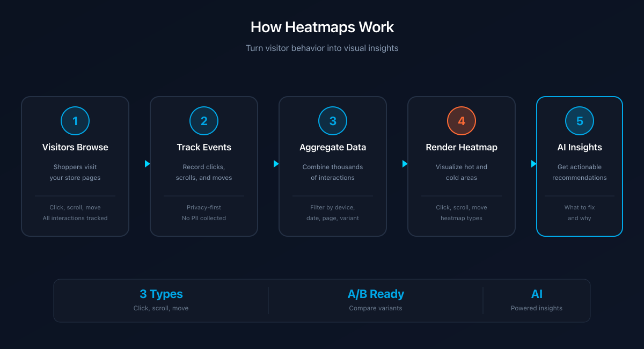
Task: Click the number 3 step circle
Action: pyautogui.click(x=333, y=121)
